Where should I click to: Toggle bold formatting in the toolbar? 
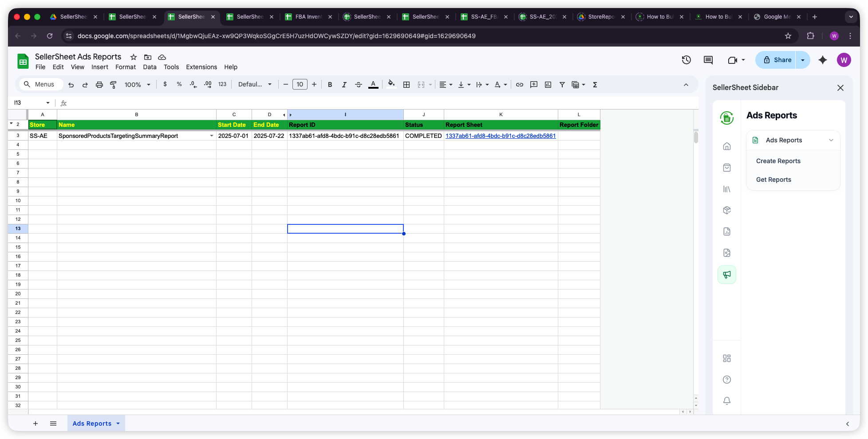330,84
